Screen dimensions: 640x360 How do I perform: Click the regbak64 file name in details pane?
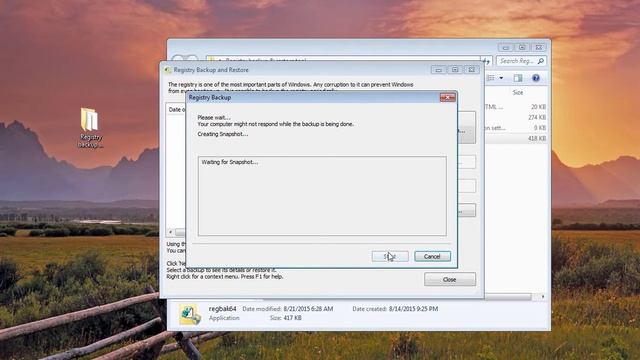(222, 309)
